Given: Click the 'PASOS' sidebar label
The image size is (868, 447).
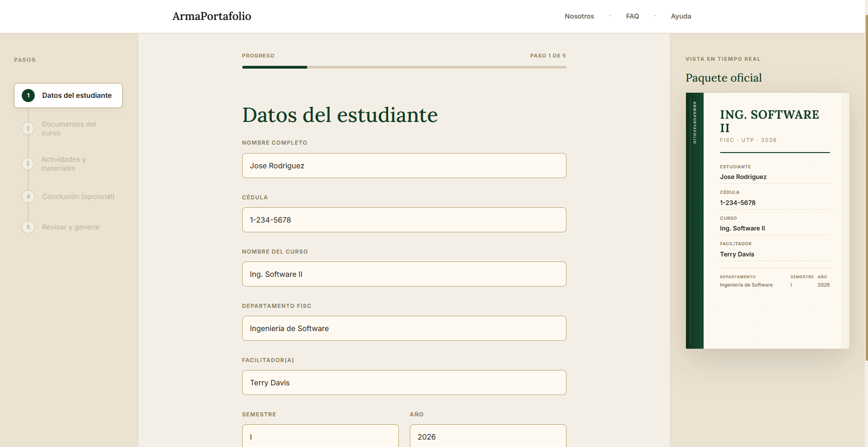Looking at the screenshot, I should pyautogui.click(x=25, y=60).
